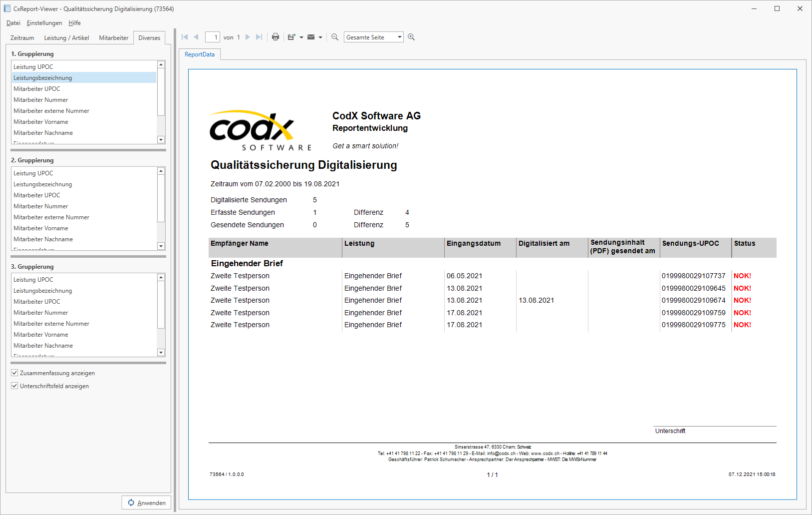The image size is (812, 515).
Task: Select Mitarbeiter Vorname in 2. Gruppierung
Action: pos(84,228)
